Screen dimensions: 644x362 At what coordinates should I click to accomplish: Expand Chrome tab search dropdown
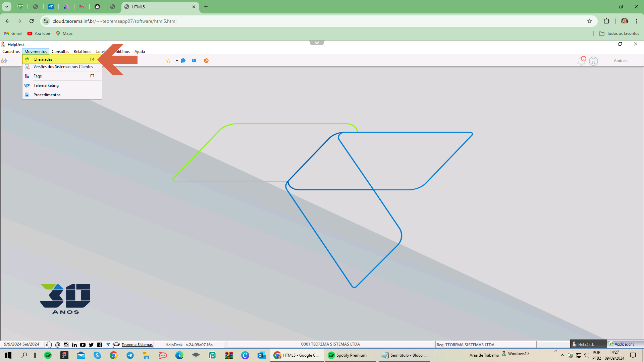7,7
